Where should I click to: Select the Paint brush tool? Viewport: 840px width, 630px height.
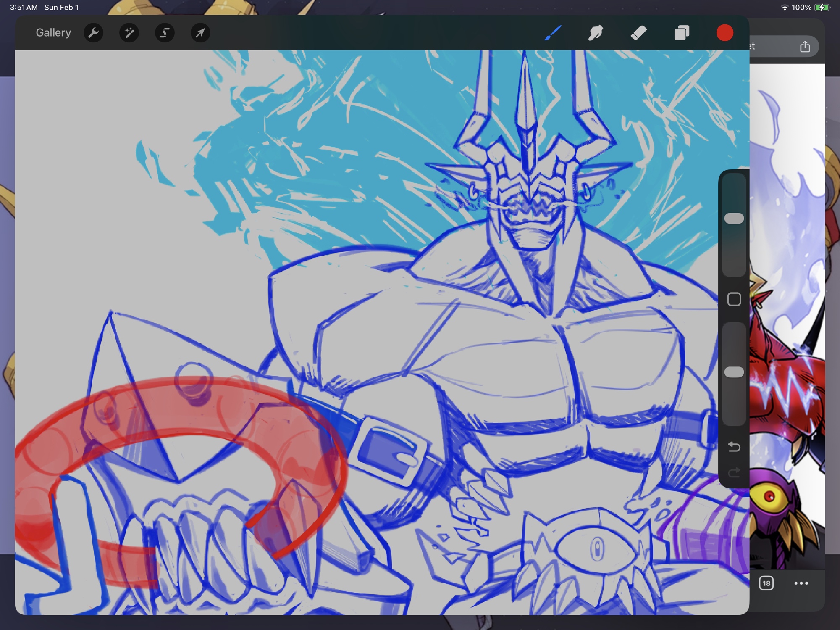[552, 33]
